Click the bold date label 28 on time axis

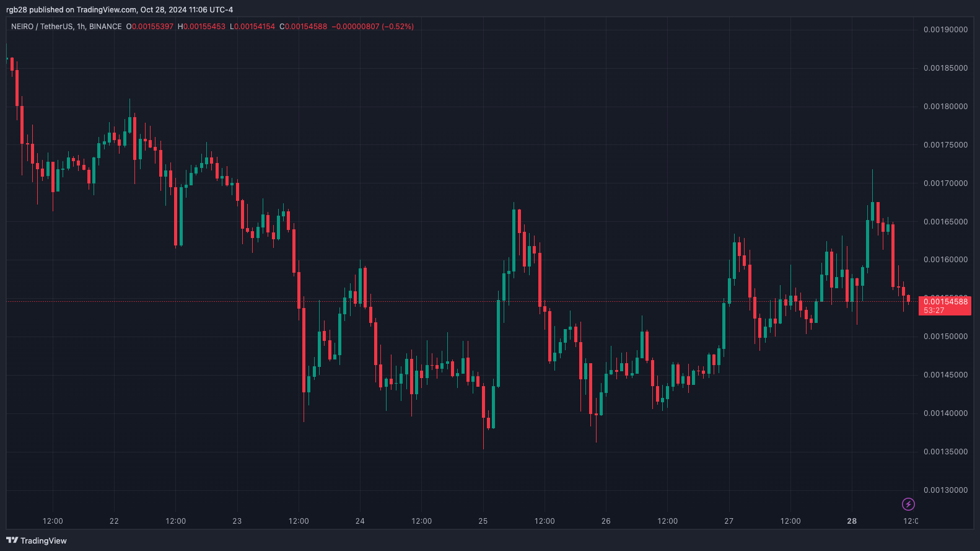[852, 521]
